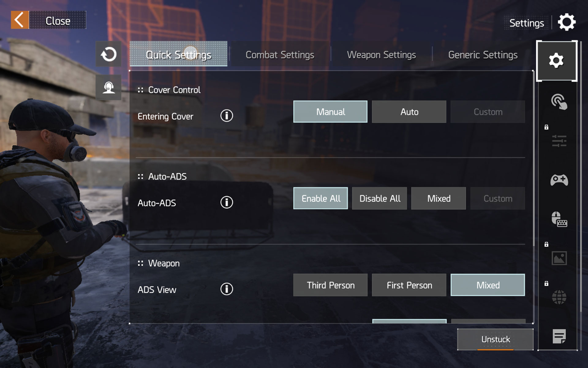The height and width of the screenshot is (368, 588).
Task: Open the language globe sidebar icon
Action: coord(559,297)
